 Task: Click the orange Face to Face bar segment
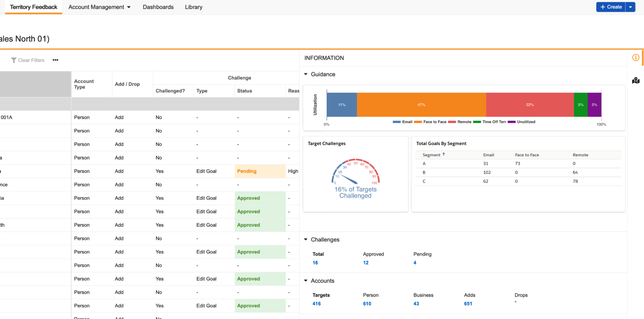click(421, 105)
